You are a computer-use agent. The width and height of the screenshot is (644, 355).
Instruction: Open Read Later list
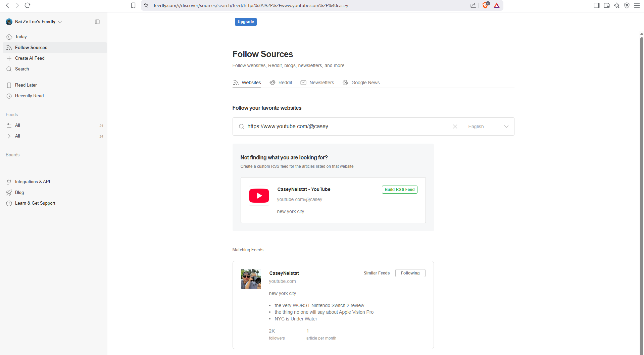pyautogui.click(x=55, y=85)
